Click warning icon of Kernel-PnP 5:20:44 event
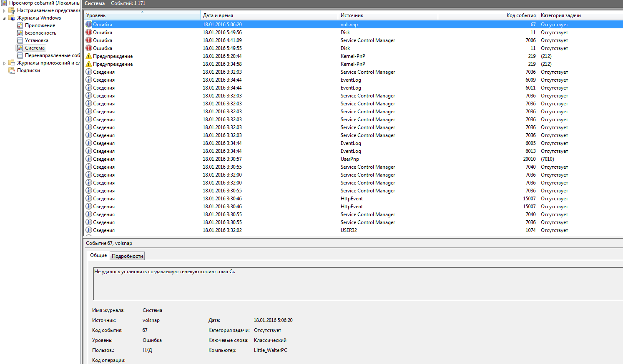Screen dimensions: 623x364 89,56
